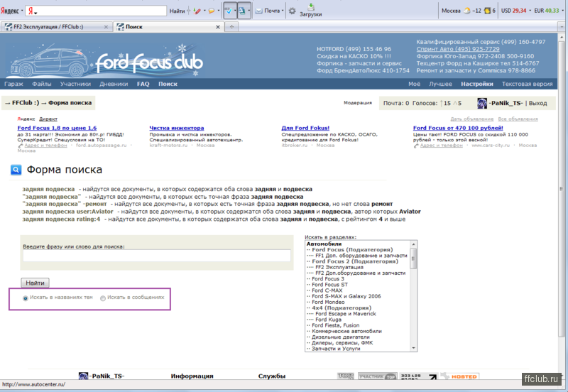Focus the Yandex toolbar search box
The height and width of the screenshot is (392, 568).
point(96,11)
